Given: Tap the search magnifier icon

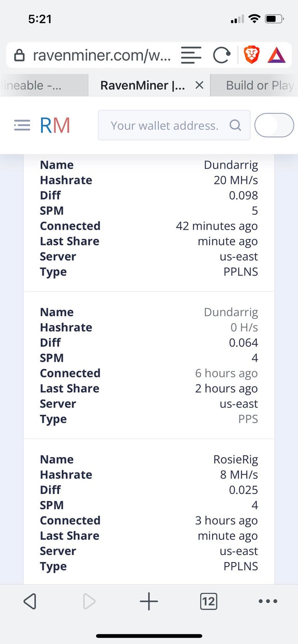Looking at the screenshot, I should point(236,125).
